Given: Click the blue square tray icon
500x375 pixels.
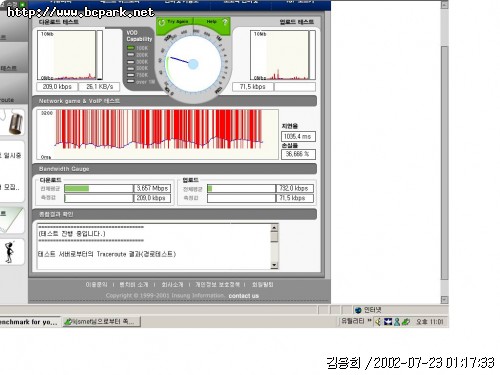Looking at the screenshot, I should pyautogui.click(x=388, y=322).
